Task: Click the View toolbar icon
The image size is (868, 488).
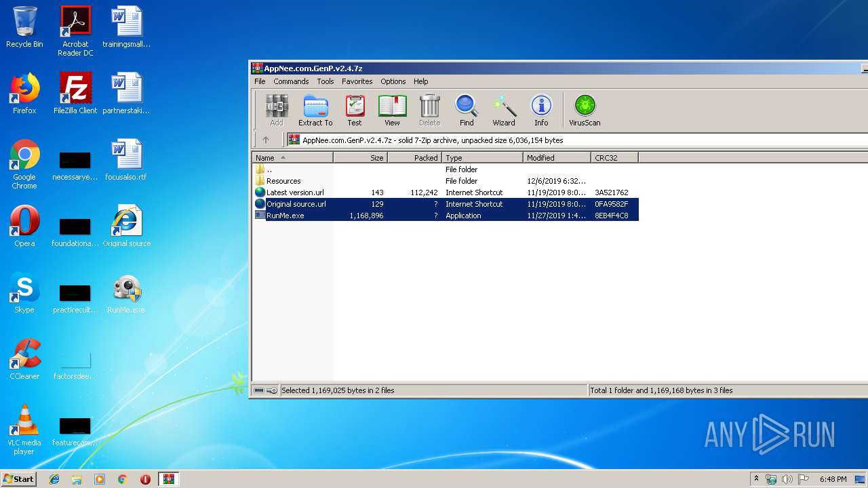Action: pos(392,110)
